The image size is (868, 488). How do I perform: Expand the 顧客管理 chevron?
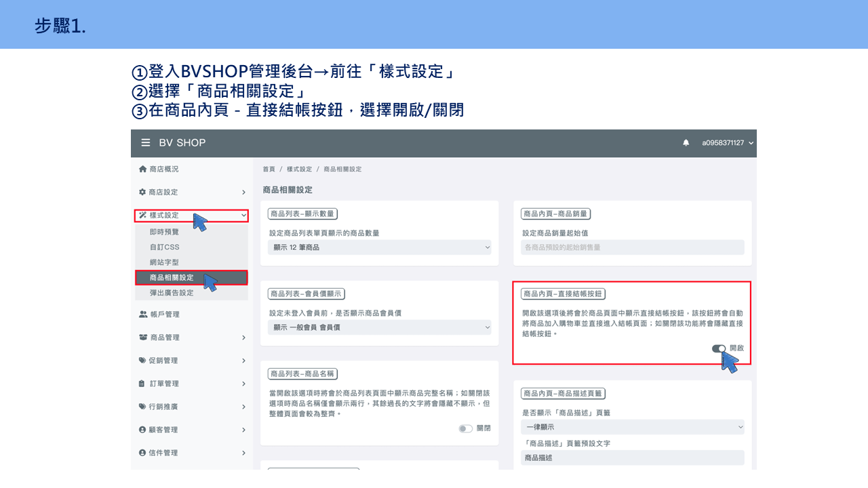243,430
